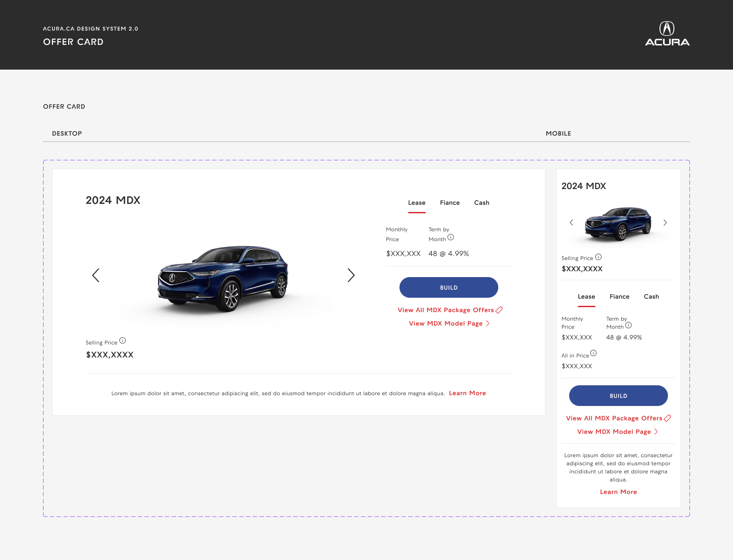The image size is (733, 560).
Task: Click Learn More link in desktop disclaimer
Action: (467, 393)
